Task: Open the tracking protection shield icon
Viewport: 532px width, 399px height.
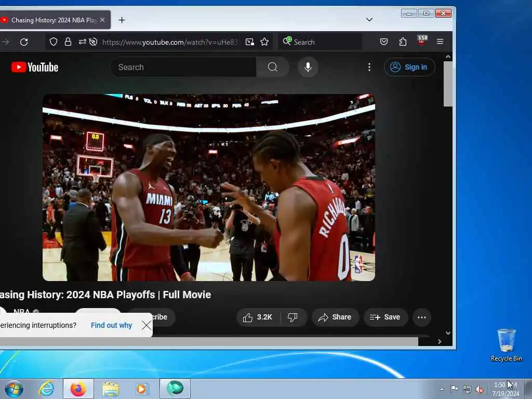Action: point(54,42)
